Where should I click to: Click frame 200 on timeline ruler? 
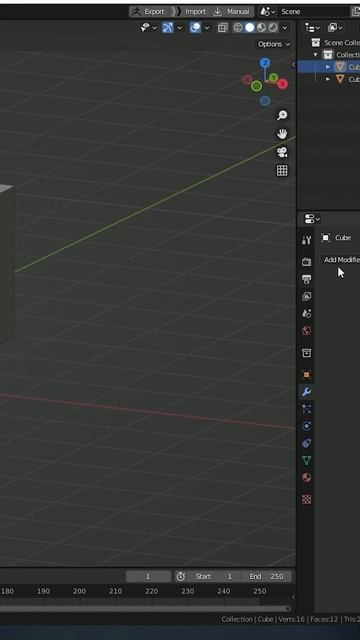coord(79,591)
